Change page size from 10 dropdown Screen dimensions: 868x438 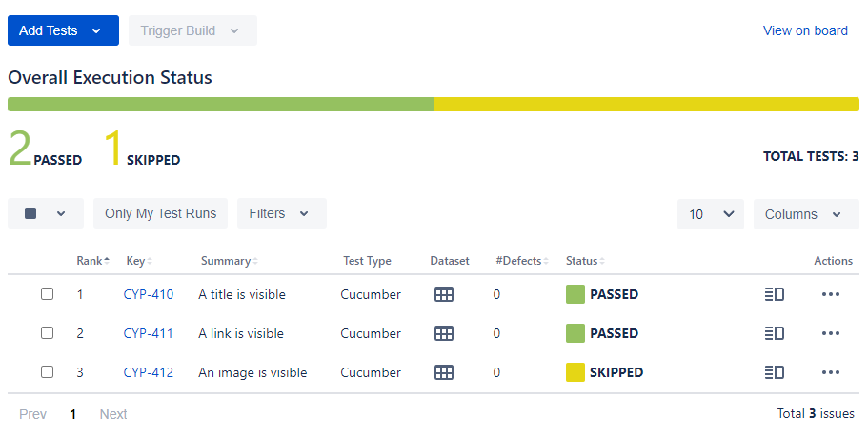point(710,214)
